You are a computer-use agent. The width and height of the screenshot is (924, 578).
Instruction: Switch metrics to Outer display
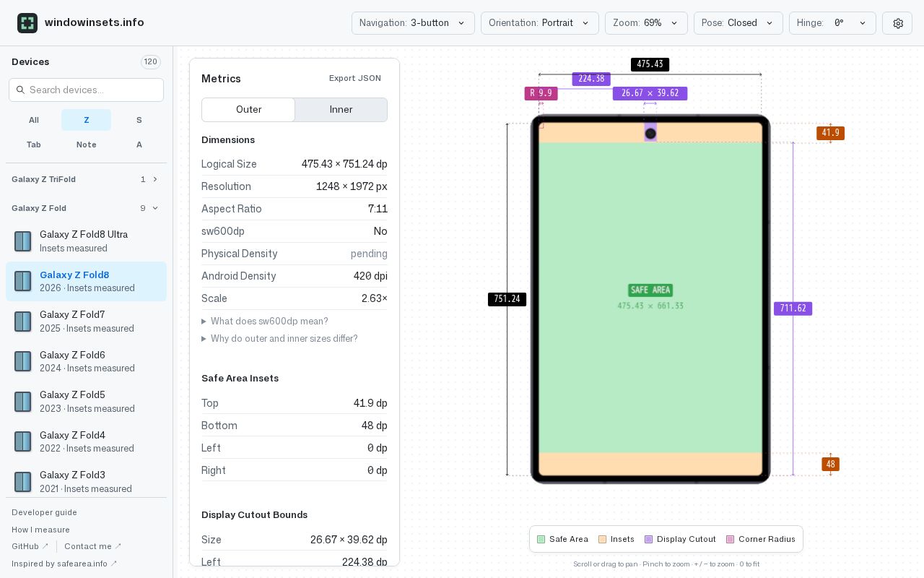[x=248, y=110]
